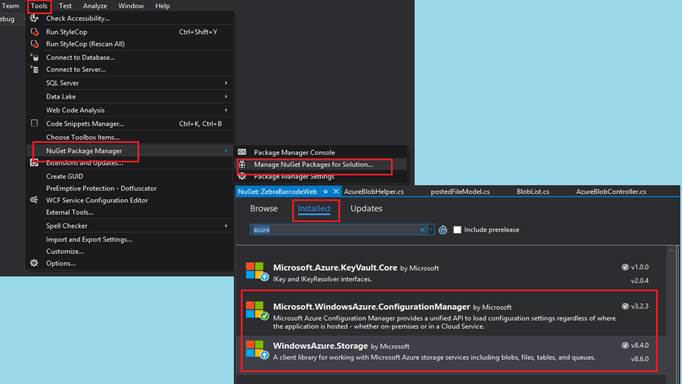The height and width of the screenshot is (384, 682).
Task: Open the BlobList.cs tab
Action: click(x=533, y=191)
